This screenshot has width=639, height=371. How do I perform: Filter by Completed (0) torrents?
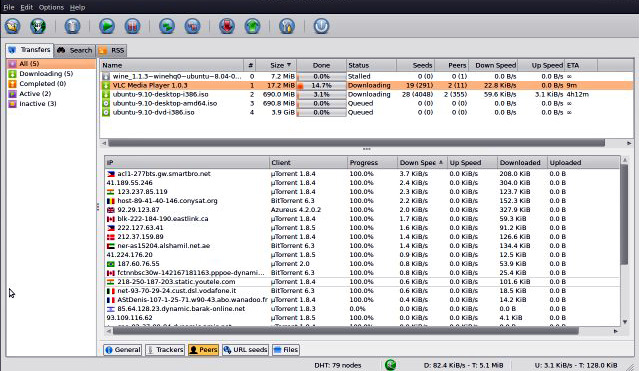coord(51,84)
